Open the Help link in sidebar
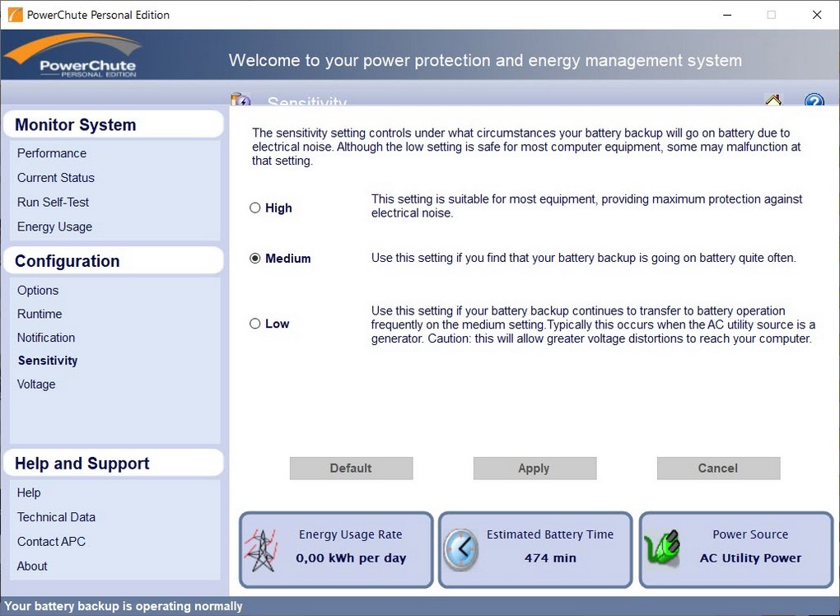Image resolution: width=840 pixels, height=616 pixels. (29, 492)
